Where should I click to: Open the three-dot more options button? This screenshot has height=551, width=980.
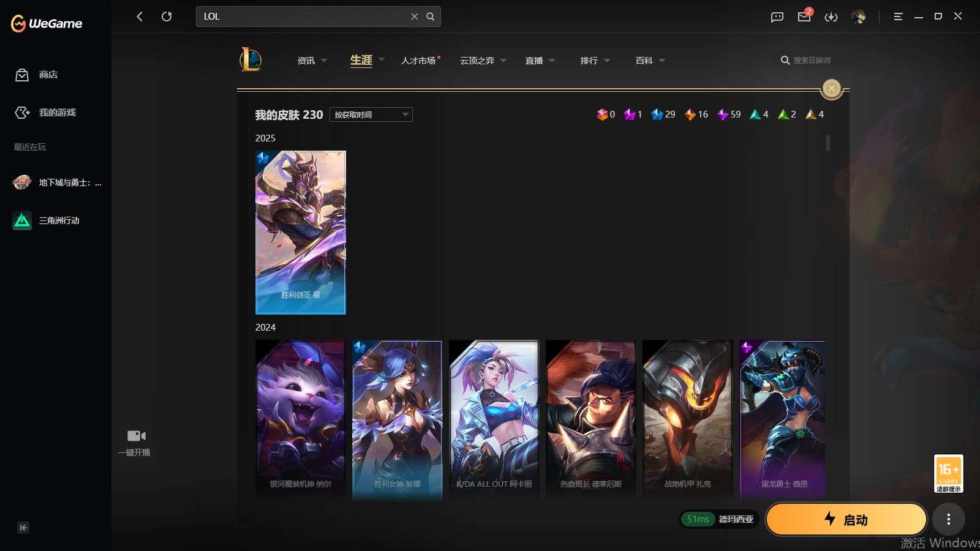[949, 520]
